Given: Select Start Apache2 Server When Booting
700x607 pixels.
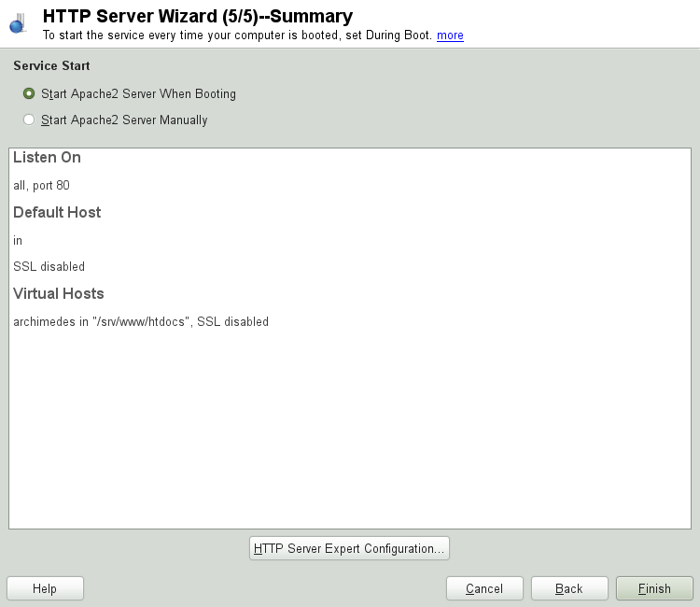Looking at the screenshot, I should [x=130, y=93].
